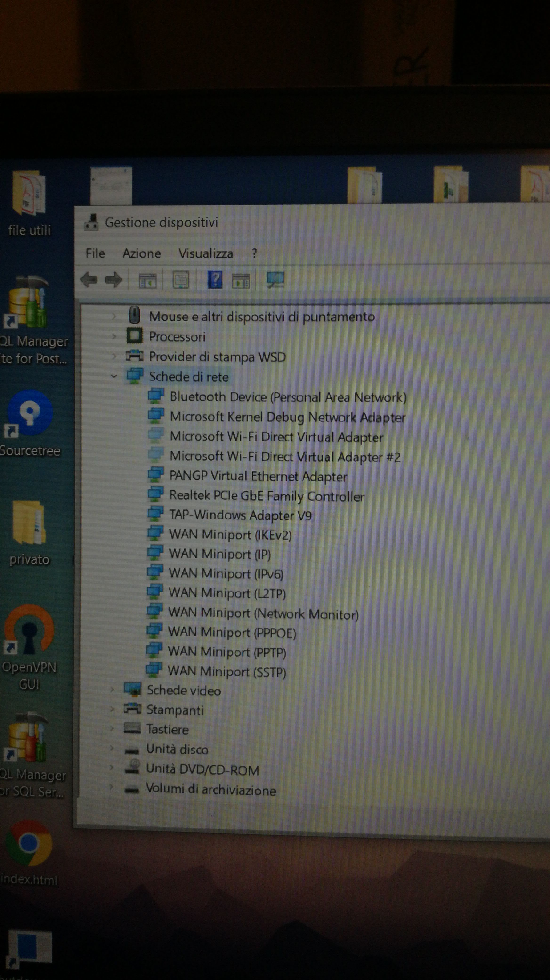Open the Visualizza menu
Screen dimensions: 550x980
click(206, 253)
